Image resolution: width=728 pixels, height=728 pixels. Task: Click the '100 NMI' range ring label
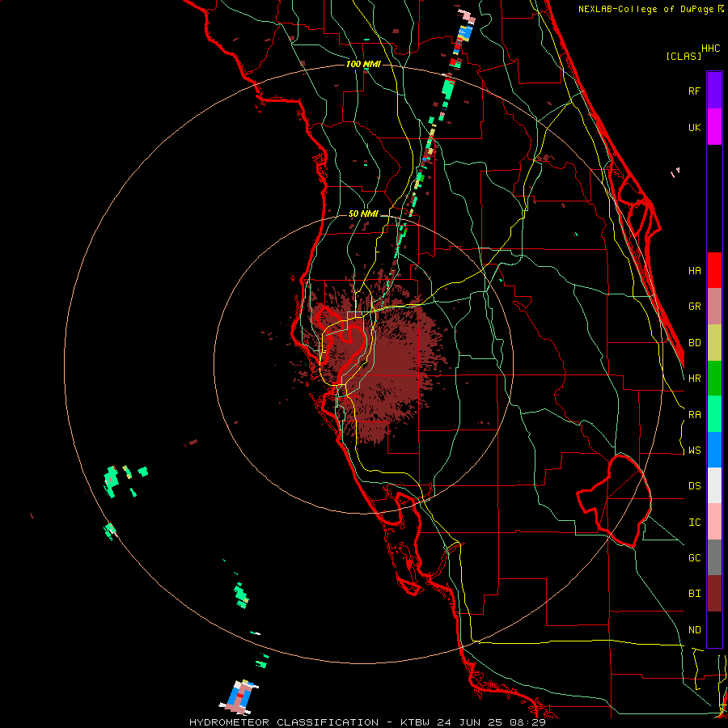click(x=363, y=64)
